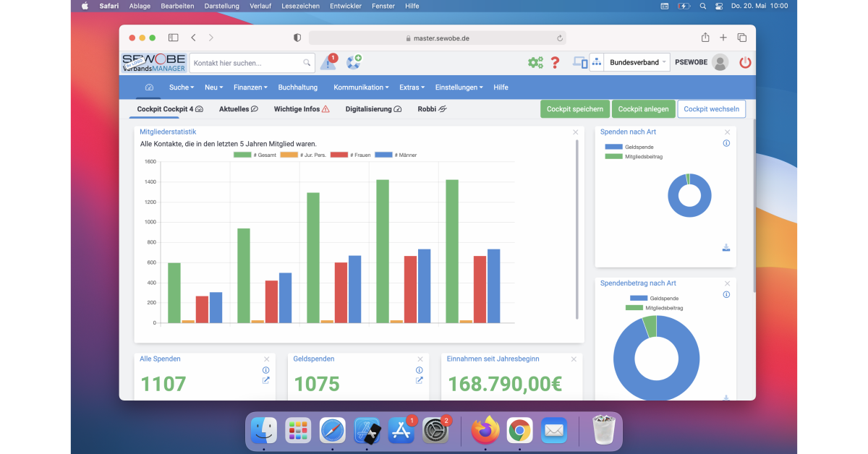The height and width of the screenshot is (454, 868).
Task: Open external link icon on Geldspenden card
Action: click(x=420, y=380)
